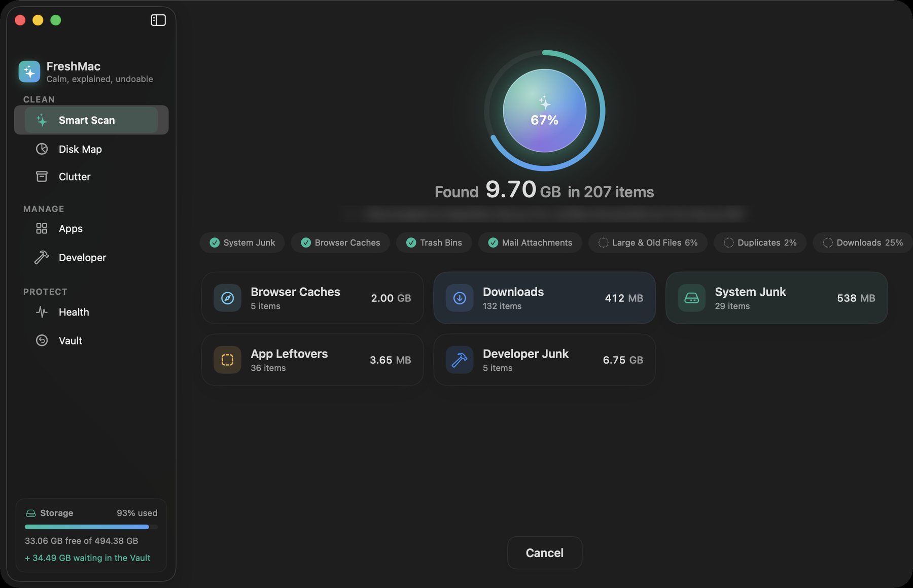Click "33.06 GB free of 494.38 GB" text
This screenshot has width=913, height=588.
point(82,541)
